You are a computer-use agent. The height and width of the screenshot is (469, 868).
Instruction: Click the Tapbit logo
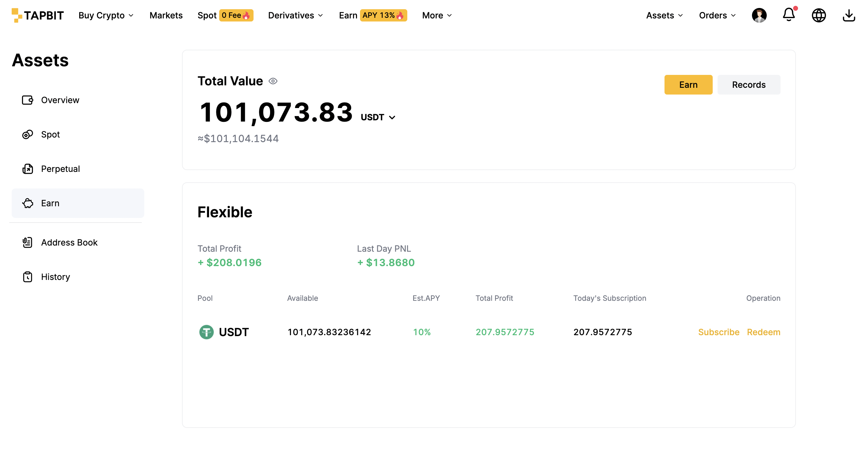click(37, 15)
